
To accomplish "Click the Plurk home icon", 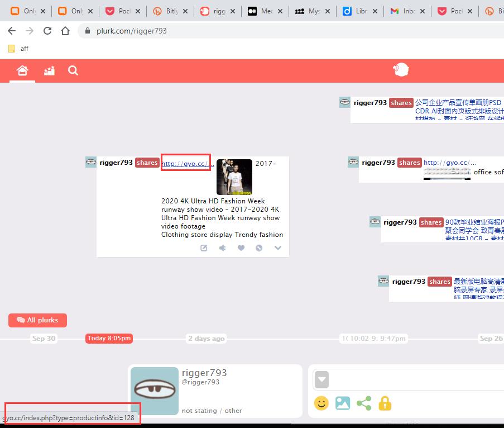I will pos(22,70).
